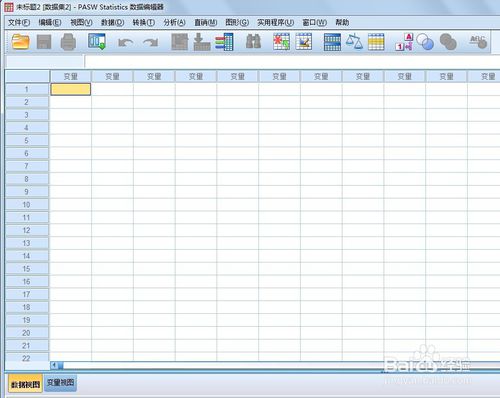Switch to the 数据视图 tab
500x398 pixels.
25,384
